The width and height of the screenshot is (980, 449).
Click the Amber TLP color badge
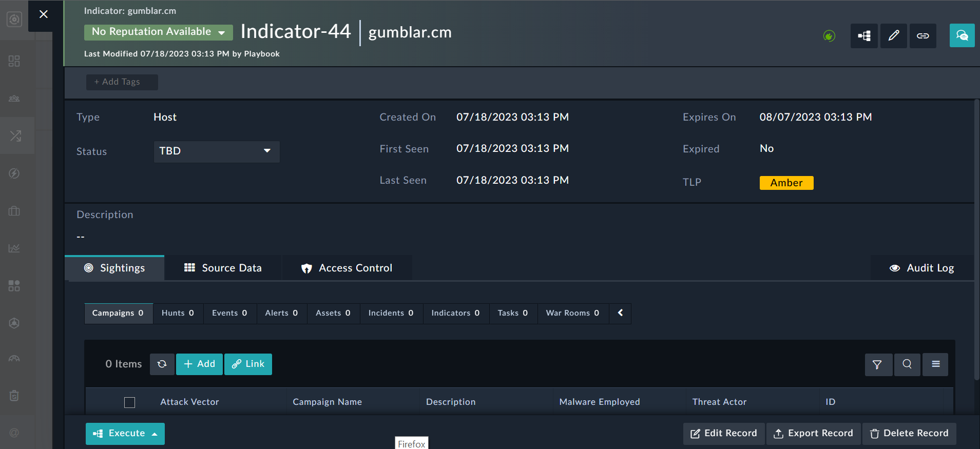tap(786, 183)
